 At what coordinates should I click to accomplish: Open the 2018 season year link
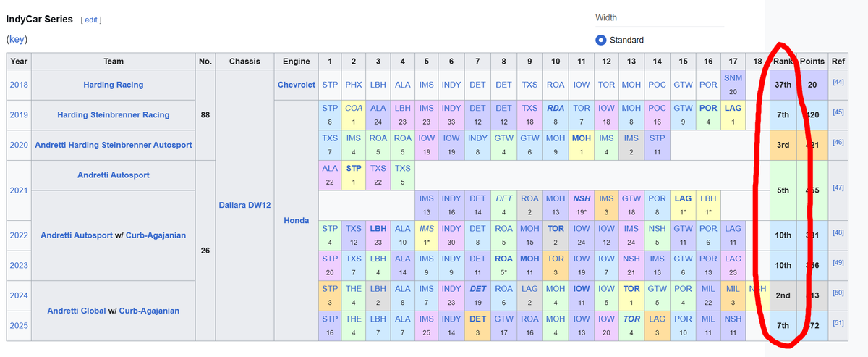19,85
